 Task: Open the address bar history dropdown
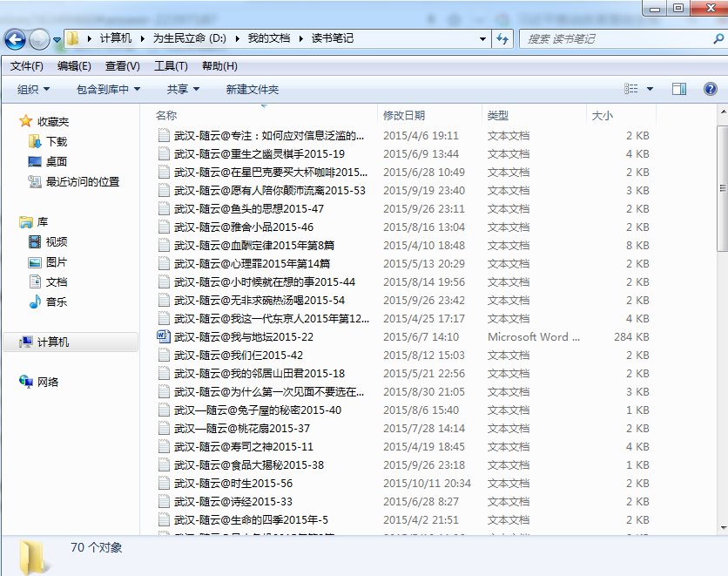pos(482,39)
